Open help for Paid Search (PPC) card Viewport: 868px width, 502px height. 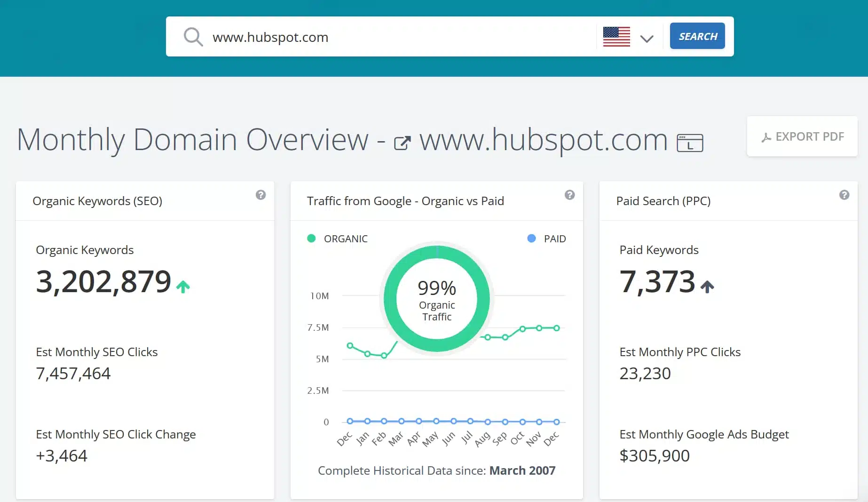tap(844, 195)
